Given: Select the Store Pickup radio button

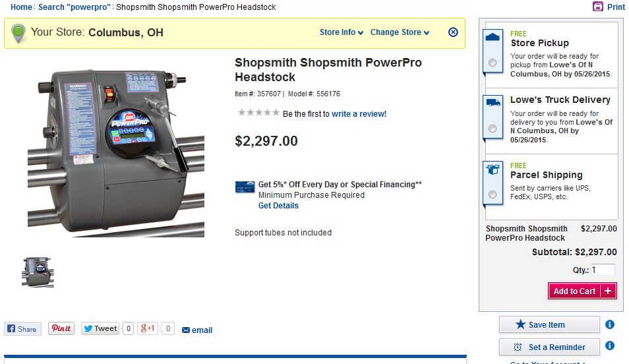Looking at the screenshot, I should click(493, 63).
